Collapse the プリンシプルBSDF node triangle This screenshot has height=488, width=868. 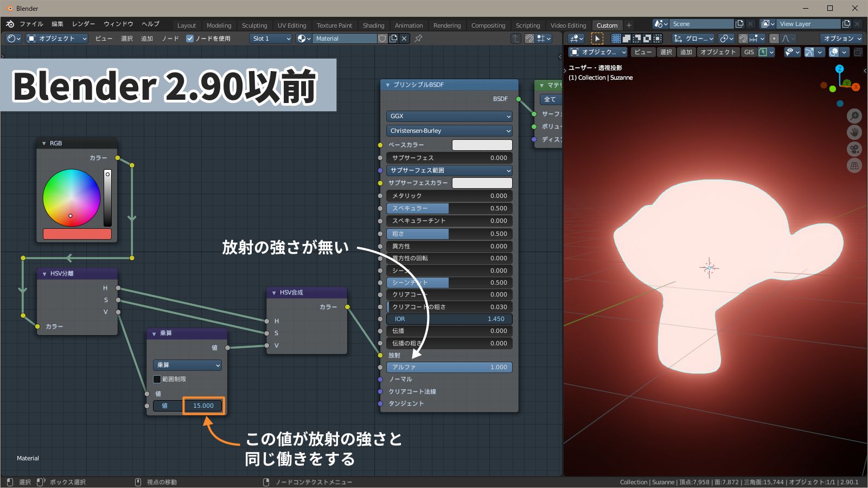387,85
